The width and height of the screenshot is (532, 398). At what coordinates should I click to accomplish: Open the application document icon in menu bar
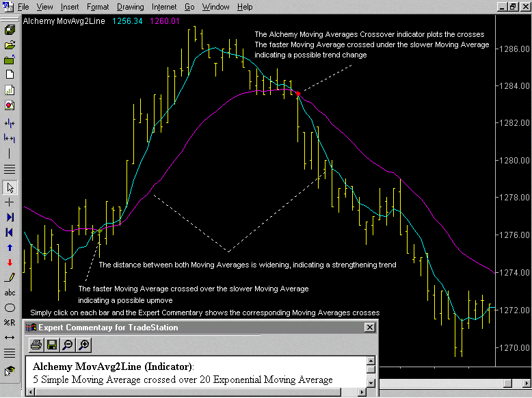[7, 7]
